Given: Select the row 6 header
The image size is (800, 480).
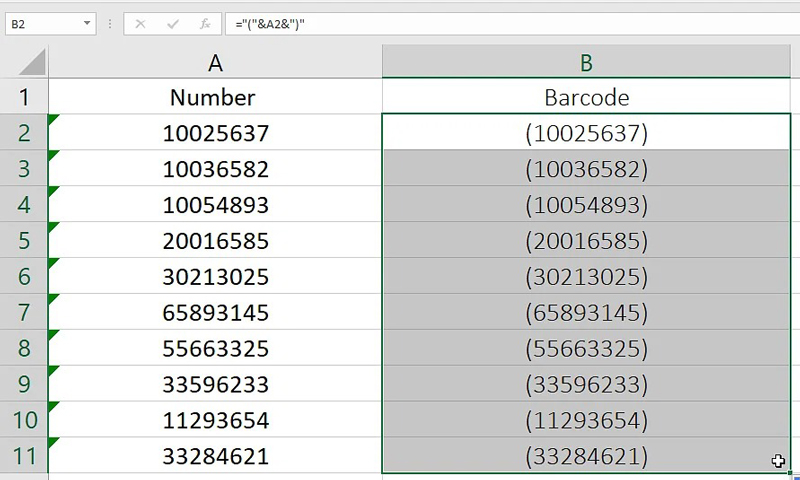Looking at the screenshot, I should (24, 277).
